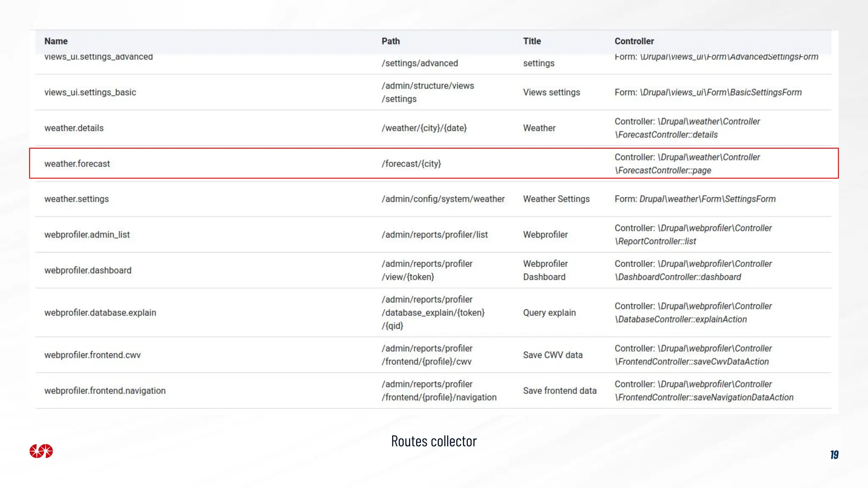
Task: Click the Title column header
Action: [531, 41]
